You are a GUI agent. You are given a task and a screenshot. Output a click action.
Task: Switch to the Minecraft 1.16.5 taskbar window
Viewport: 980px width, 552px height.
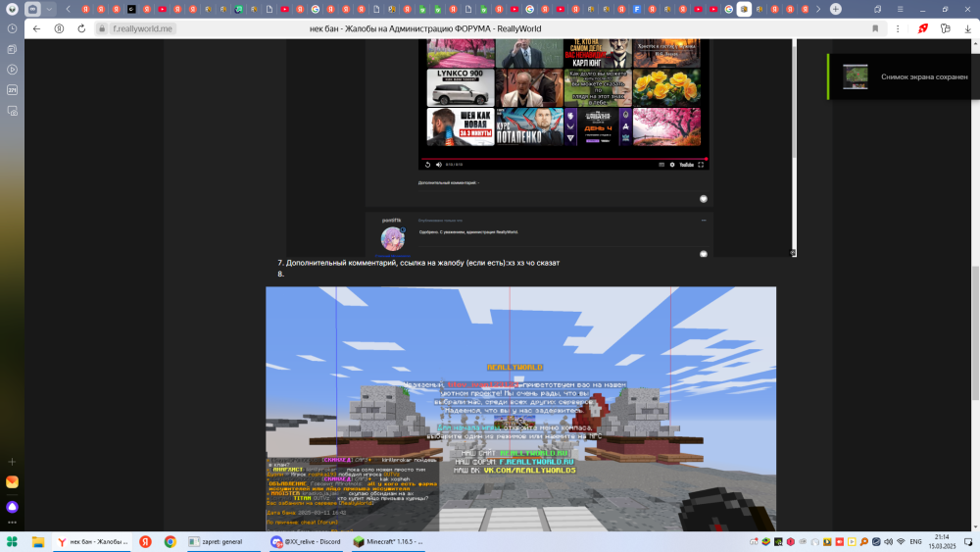(387, 542)
